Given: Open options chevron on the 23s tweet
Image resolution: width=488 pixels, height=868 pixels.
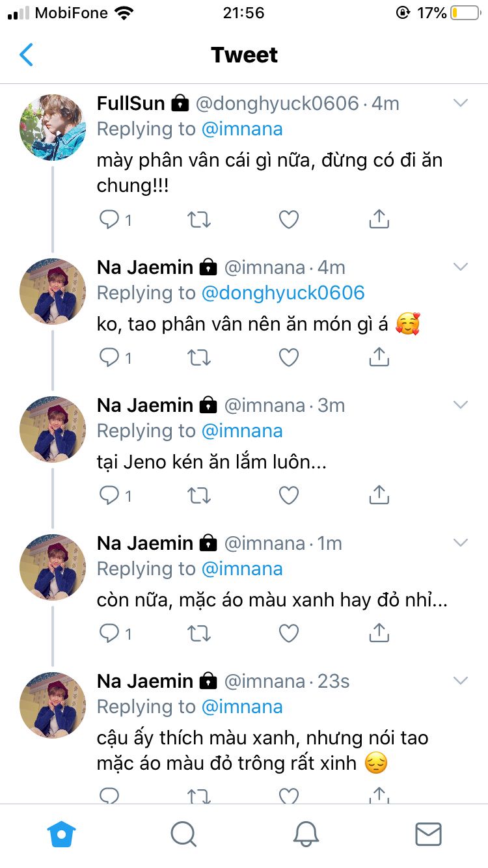Looking at the screenshot, I should click(461, 681).
